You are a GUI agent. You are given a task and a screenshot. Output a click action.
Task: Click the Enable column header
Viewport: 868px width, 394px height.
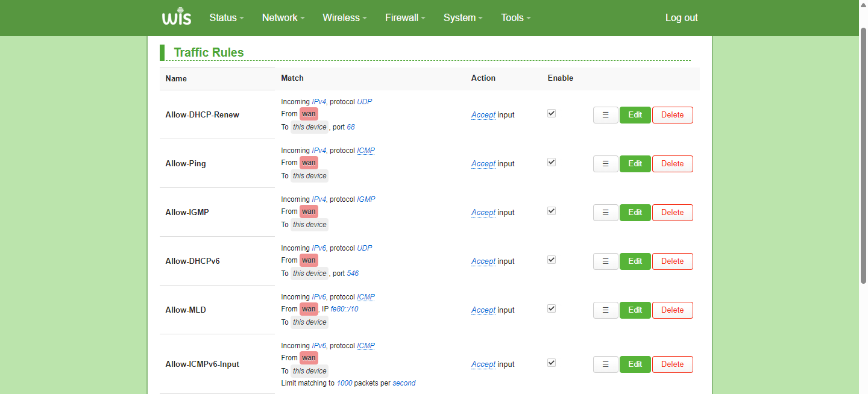(561, 78)
